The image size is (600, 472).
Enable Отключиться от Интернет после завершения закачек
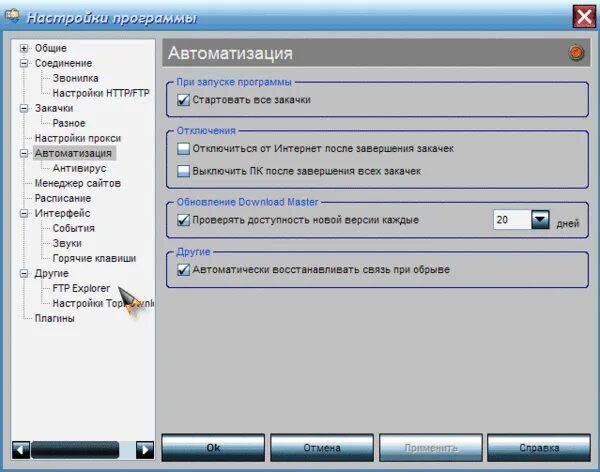pos(183,149)
